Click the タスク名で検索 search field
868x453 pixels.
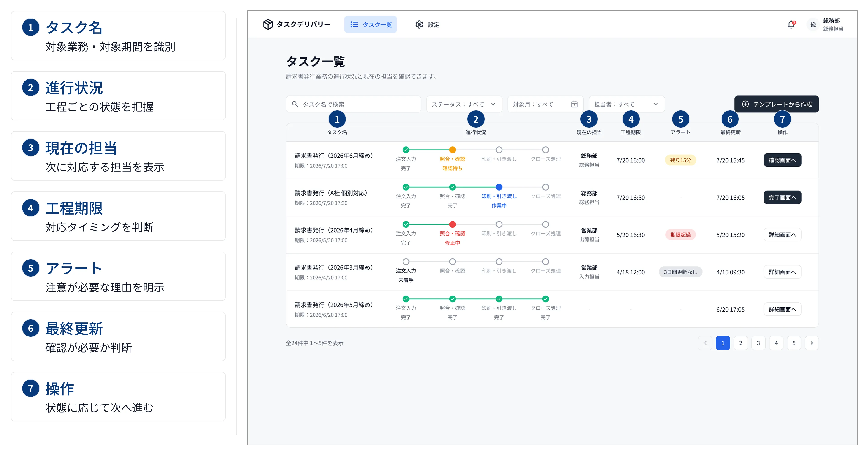(354, 104)
